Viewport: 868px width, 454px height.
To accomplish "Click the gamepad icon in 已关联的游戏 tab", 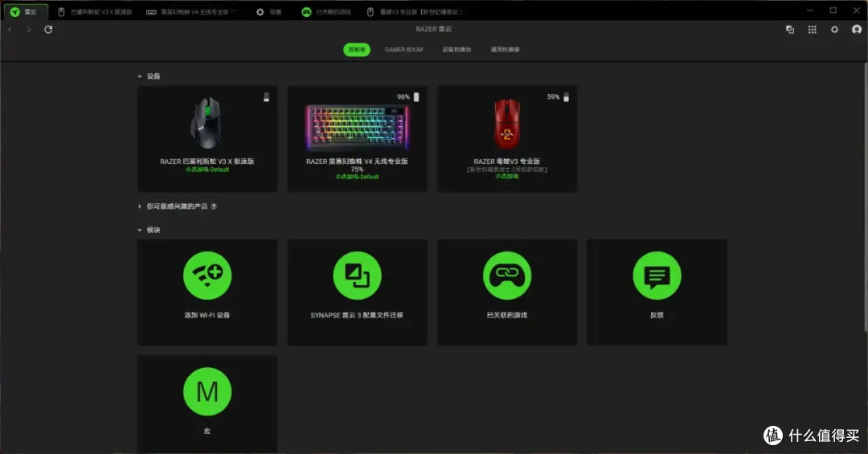I will click(x=306, y=11).
